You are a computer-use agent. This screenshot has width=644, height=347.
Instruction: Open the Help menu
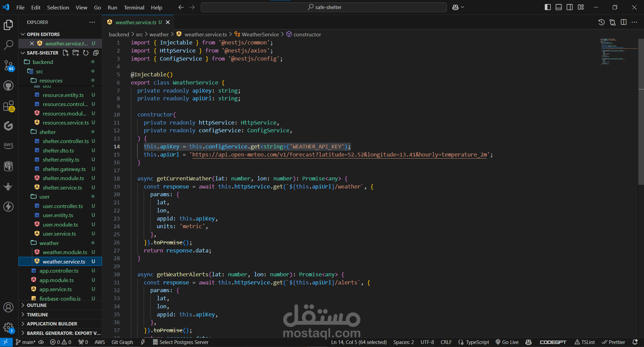(156, 7)
